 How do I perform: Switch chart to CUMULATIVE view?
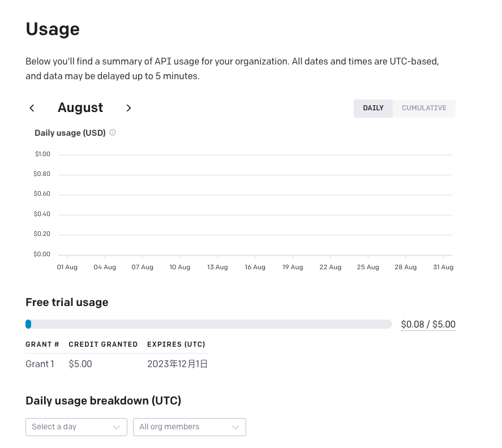pos(424,108)
